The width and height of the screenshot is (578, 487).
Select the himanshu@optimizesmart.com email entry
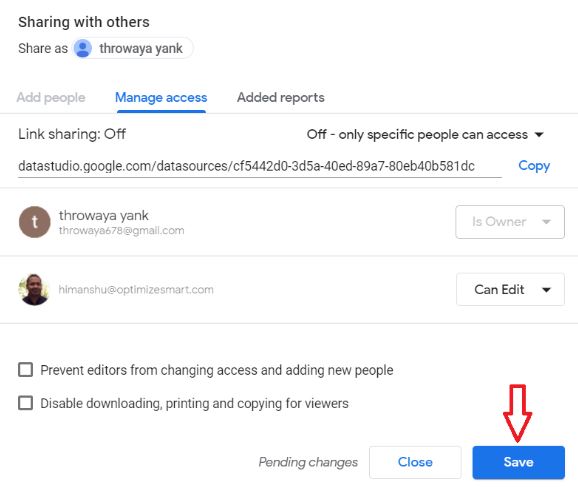136,290
